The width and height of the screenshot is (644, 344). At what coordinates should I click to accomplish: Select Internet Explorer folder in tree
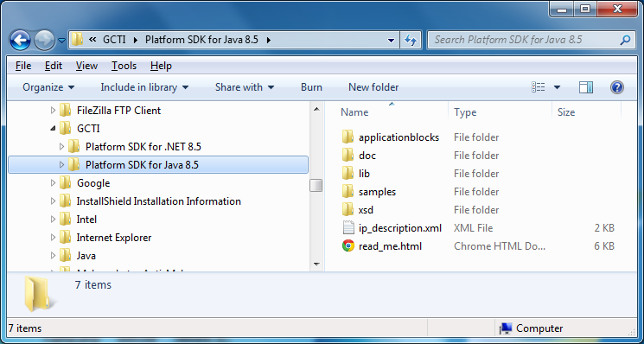(114, 238)
